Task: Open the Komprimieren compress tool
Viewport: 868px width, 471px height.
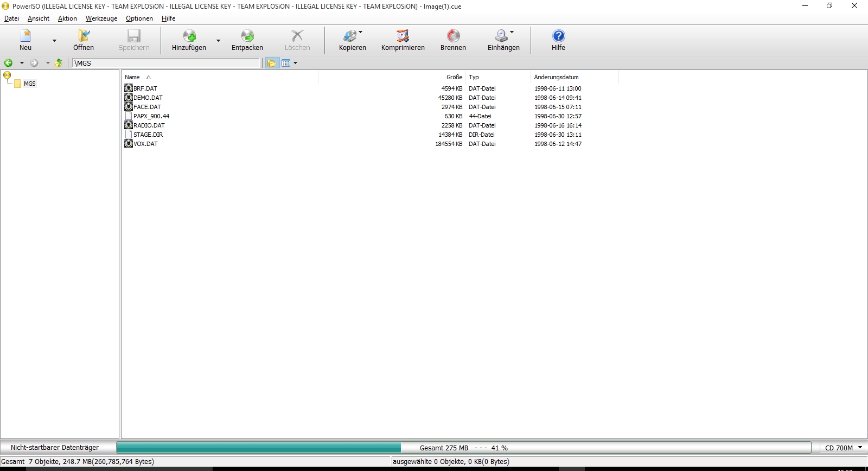Action: coord(403,36)
